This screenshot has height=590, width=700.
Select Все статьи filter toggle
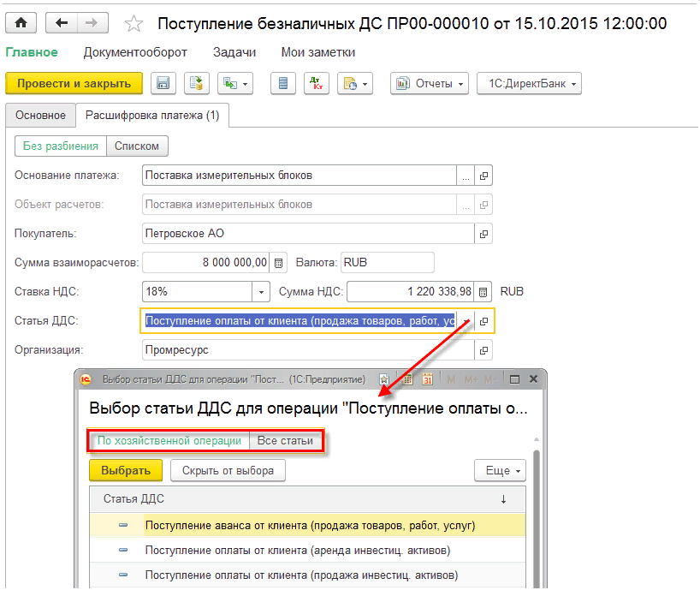coord(286,441)
